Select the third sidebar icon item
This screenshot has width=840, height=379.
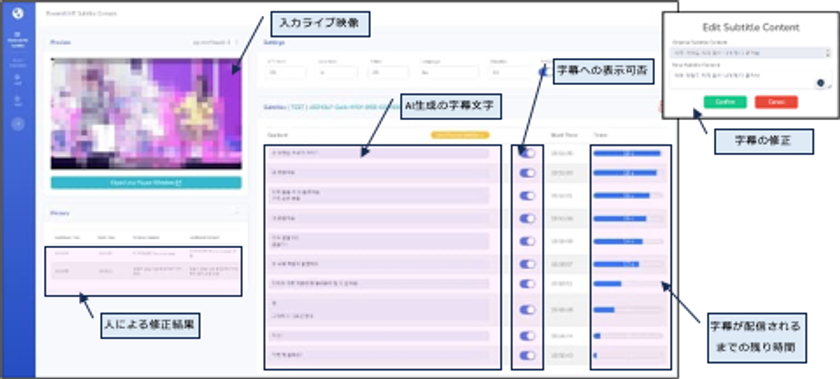point(18,79)
